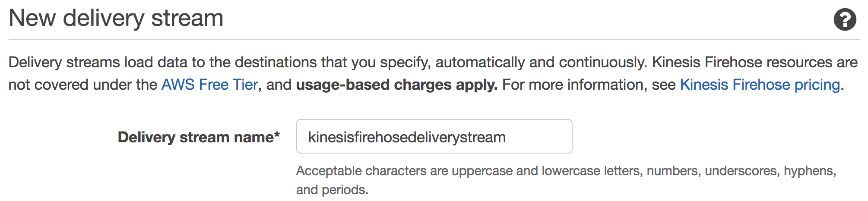Click the Delivery stream name label
The height and width of the screenshot is (201, 868).
(x=196, y=137)
